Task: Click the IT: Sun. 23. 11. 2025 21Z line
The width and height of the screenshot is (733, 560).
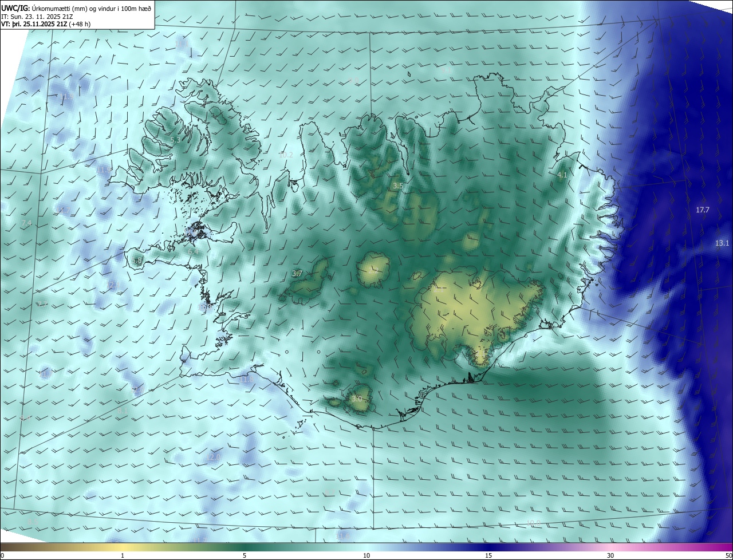Action: (37, 17)
